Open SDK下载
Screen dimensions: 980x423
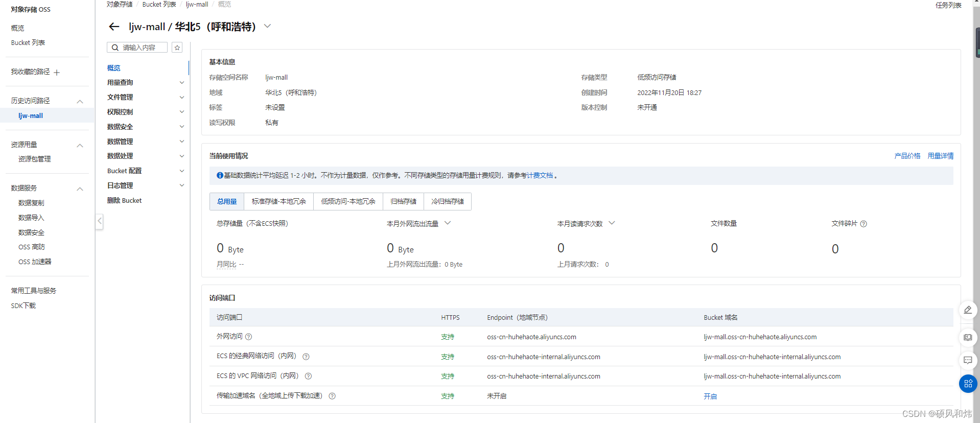point(24,306)
